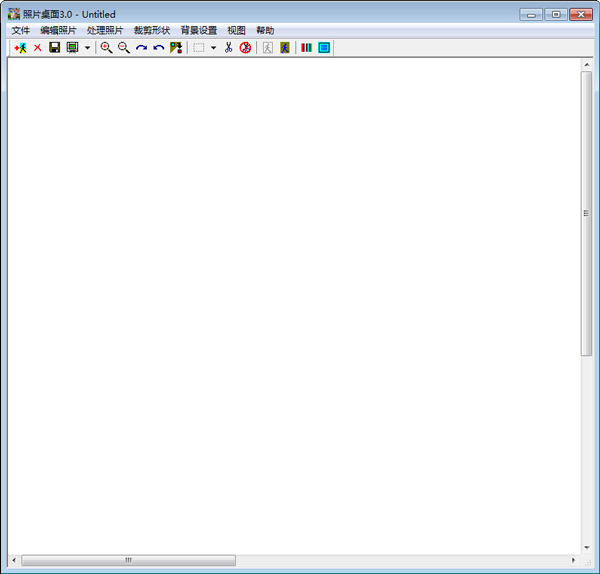Rotate the photo counter-clockwise with the arrow icon
The height and width of the screenshot is (574, 600).
click(x=158, y=48)
